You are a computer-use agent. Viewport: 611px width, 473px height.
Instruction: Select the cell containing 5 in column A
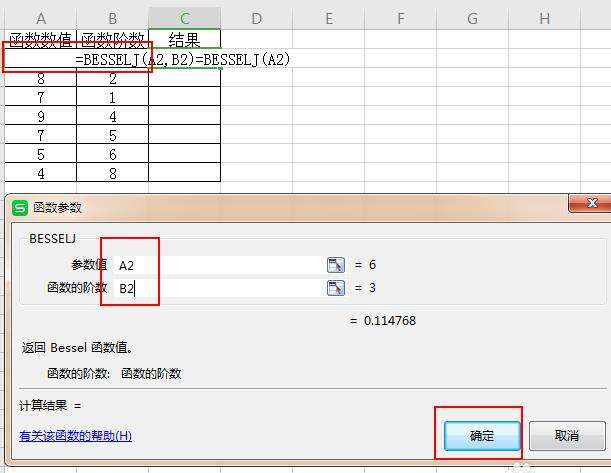[x=41, y=154]
